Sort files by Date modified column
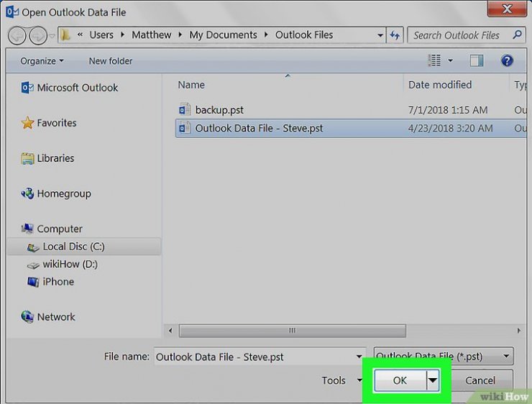This screenshot has width=532, height=404. point(440,84)
